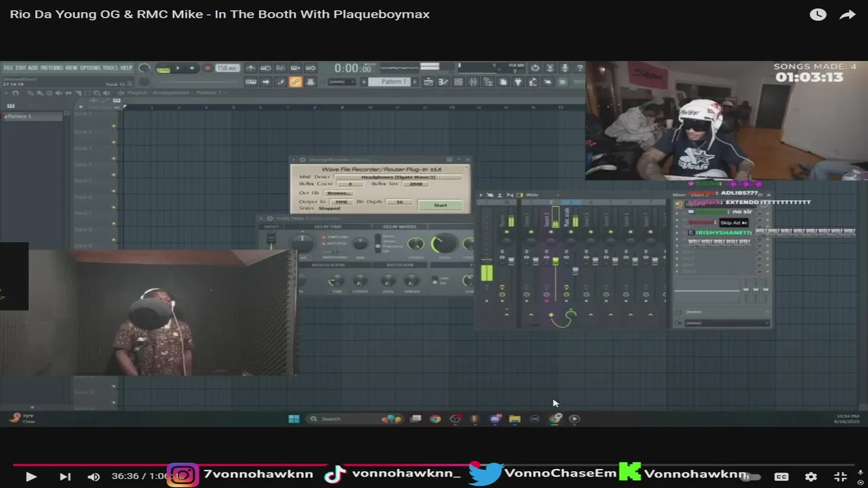This screenshot has width=868, height=488.
Task: Toggle the highlighted orange link icon
Action: 296,82
